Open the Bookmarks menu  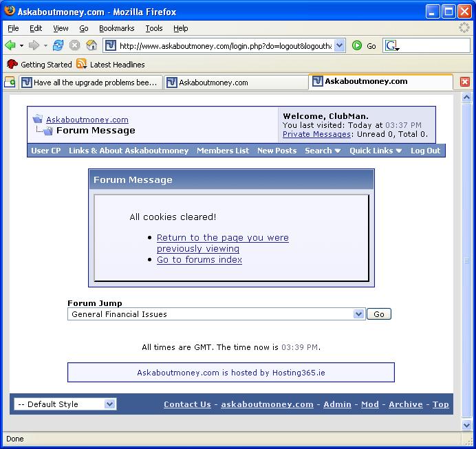[x=116, y=28]
